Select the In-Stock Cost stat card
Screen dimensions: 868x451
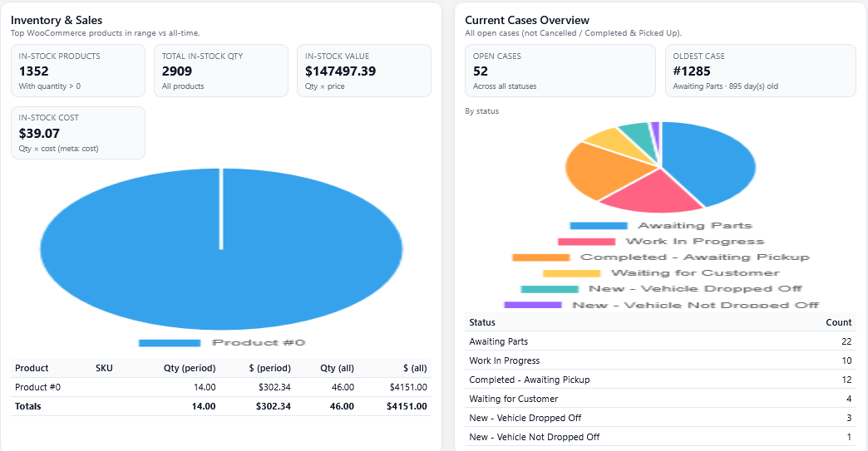pos(78,133)
